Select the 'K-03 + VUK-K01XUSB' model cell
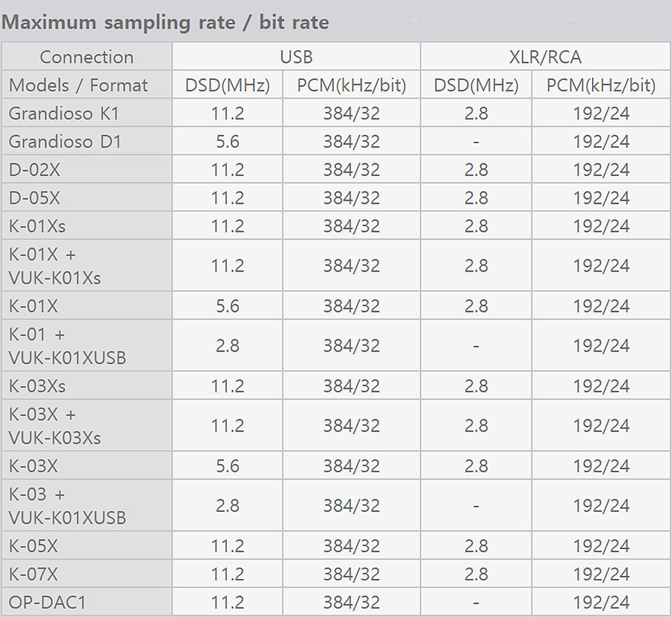The width and height of the screenshot is (672, 617). click(x=66, y=506)
